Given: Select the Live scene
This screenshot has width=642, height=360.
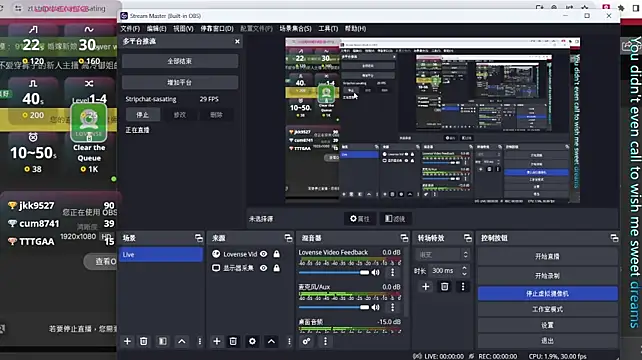Looking at the screenshot, I should point(161,254).
